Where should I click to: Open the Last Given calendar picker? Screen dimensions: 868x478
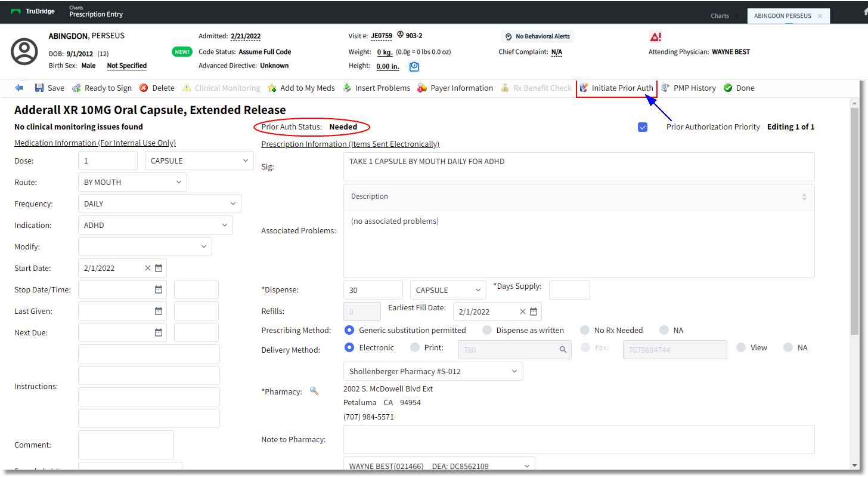pyautogui.click(x=159, y=311)
